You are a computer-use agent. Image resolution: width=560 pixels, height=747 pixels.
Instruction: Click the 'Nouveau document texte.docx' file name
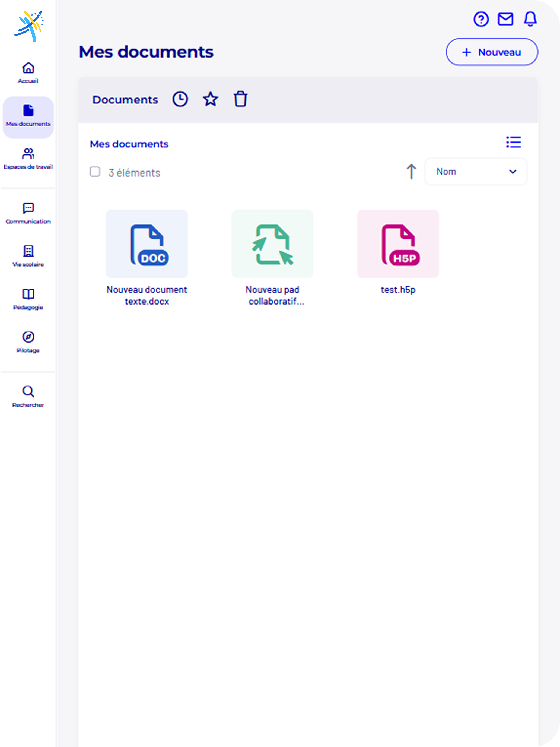point(147,296)
